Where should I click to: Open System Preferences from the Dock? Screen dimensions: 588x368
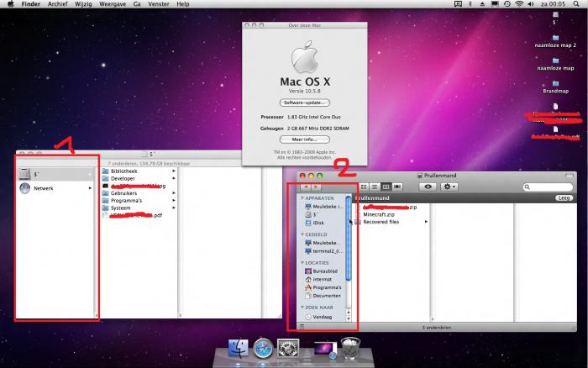(287, 348)
